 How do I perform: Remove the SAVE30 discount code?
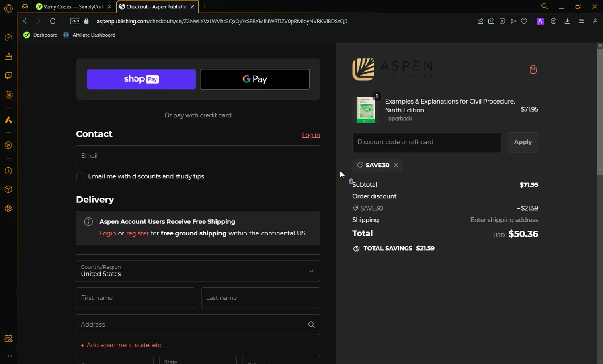(x=396, y=165)
